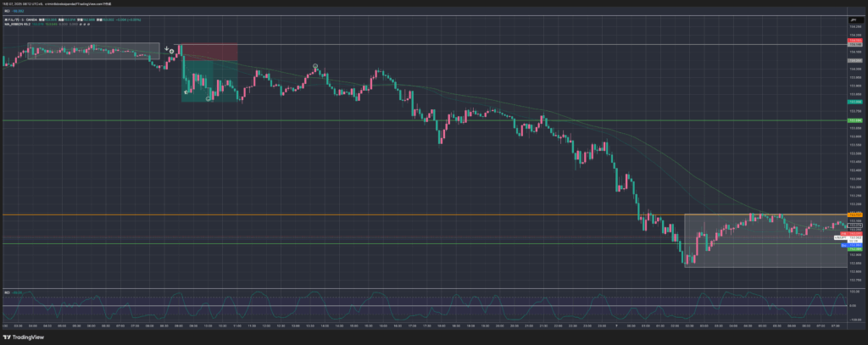This screenshot has height=345, width=868.
Task: Select red stop-loss zone of short position
Action: [209, 50]
